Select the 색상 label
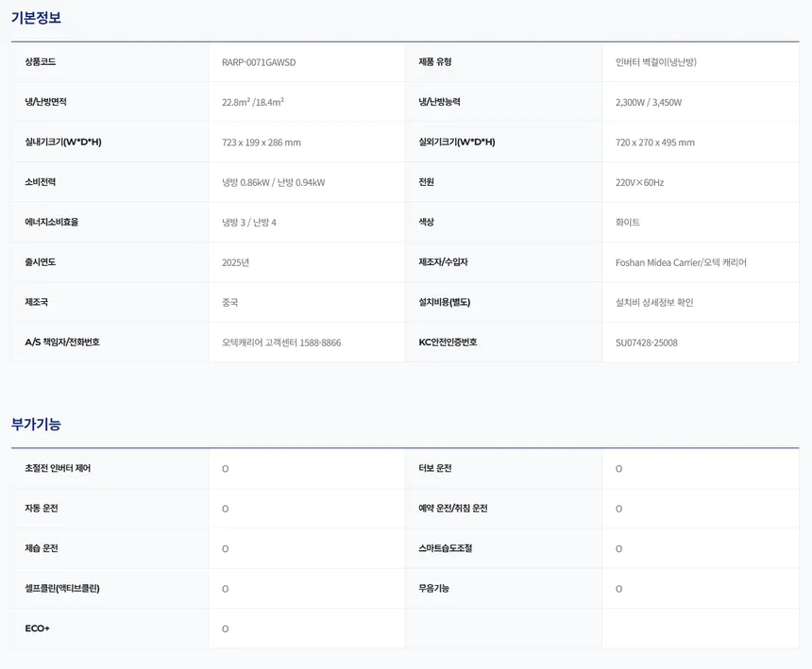Viewport: 812px width, 669px height. click(426, 222)
